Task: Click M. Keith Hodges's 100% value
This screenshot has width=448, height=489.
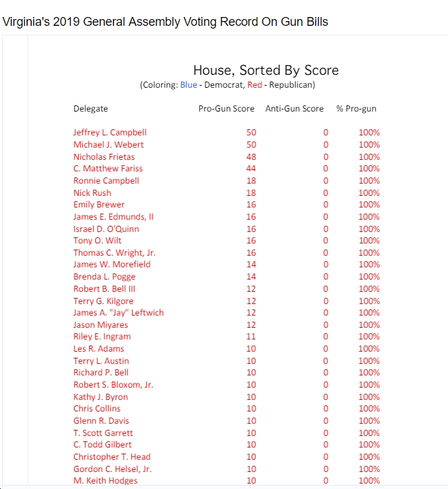Action: tap(369, 481)
